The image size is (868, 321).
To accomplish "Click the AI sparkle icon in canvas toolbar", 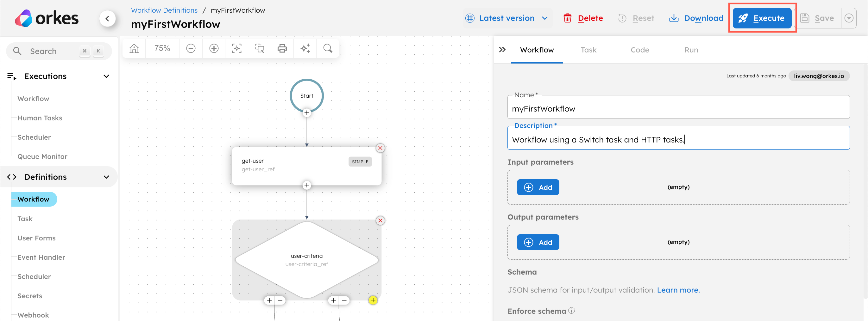I will [x=305, y=48].
